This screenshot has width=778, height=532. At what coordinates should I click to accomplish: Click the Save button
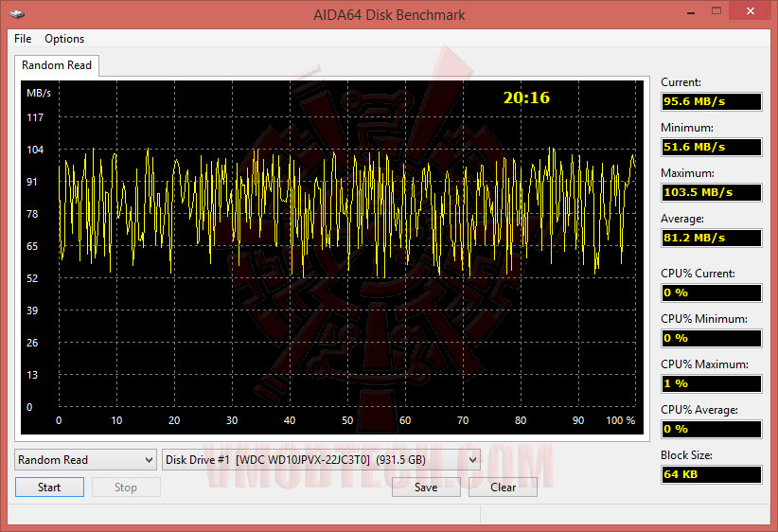[x=426, y=488]
